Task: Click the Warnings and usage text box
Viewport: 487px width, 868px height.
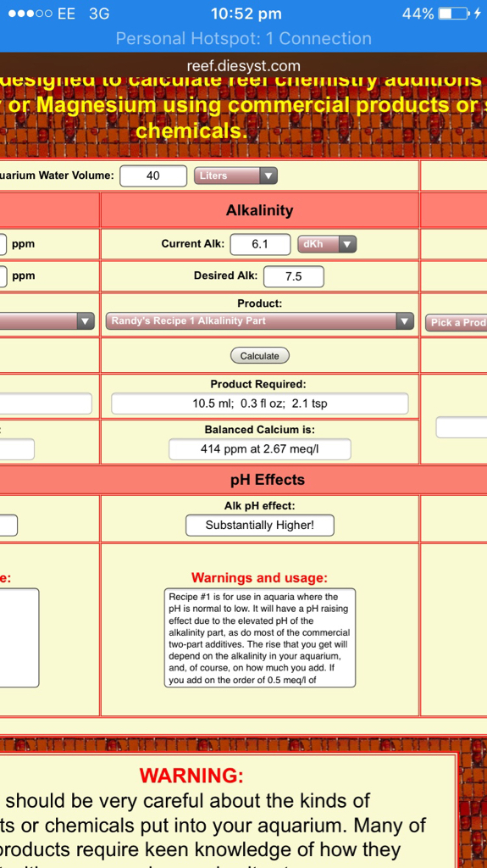Action: coord(259,637)
